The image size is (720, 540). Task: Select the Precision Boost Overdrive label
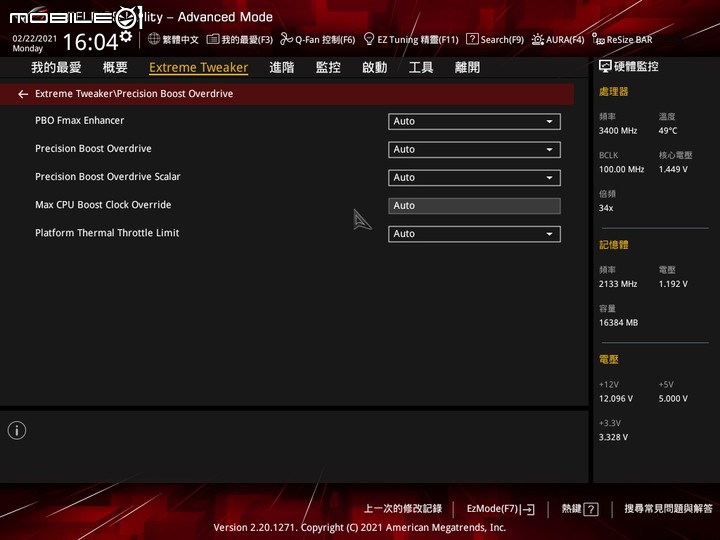(93, 148)
